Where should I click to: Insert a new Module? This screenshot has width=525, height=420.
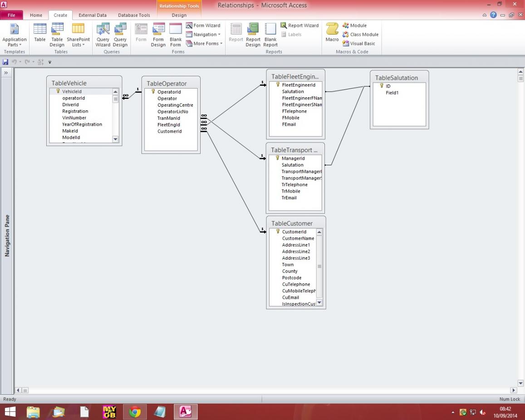point(354,25)
